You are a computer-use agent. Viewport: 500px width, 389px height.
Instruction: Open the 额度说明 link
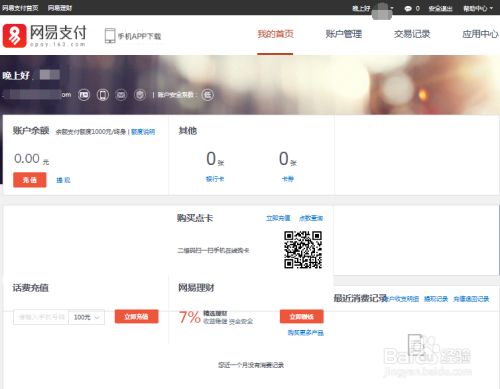click(143, 132)
